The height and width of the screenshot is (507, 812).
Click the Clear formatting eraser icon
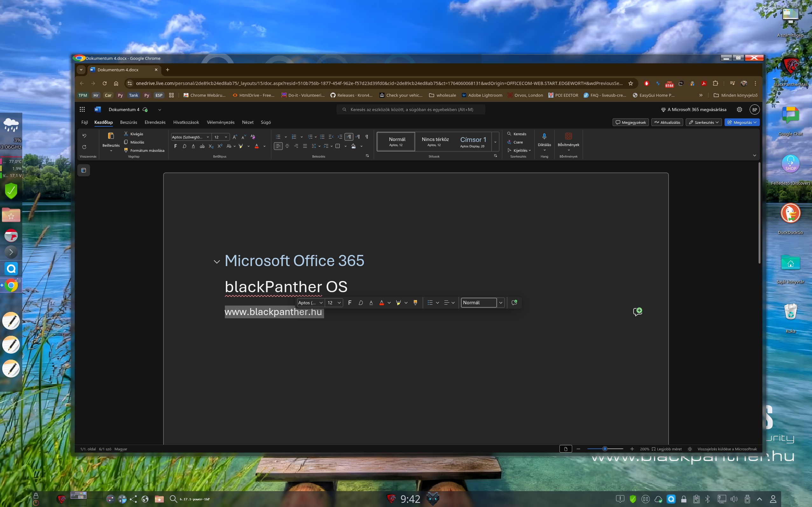[x=253, y=137]
